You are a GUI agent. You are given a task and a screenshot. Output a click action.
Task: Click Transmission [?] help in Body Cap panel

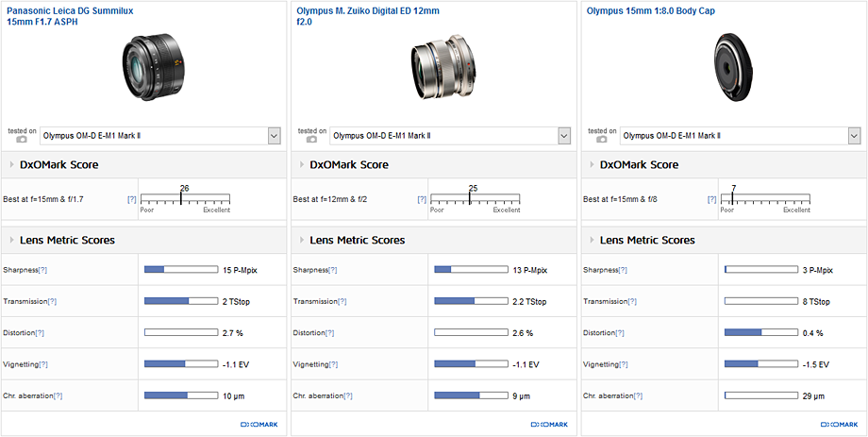(632, 302)
